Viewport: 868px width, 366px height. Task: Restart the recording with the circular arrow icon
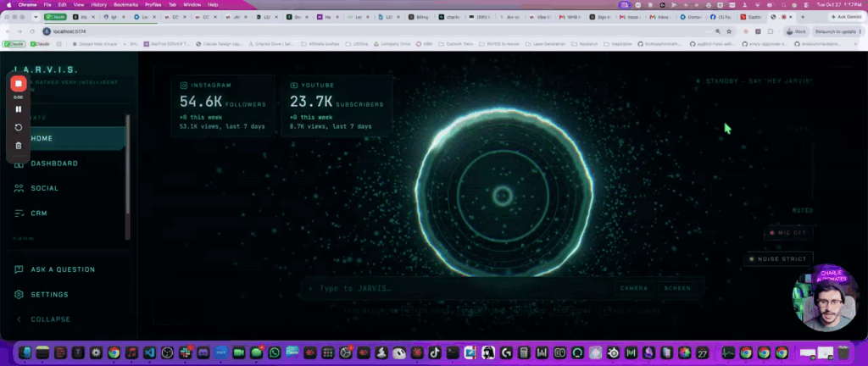pyautogui.click(x=19, y=127)
